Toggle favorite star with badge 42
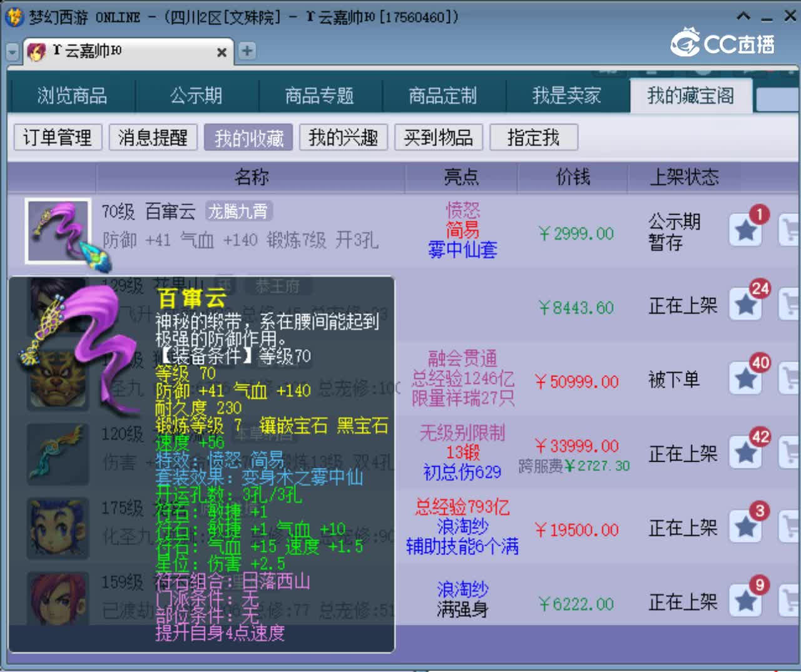Viewport: 801px width, 672px height. point(746,452)
